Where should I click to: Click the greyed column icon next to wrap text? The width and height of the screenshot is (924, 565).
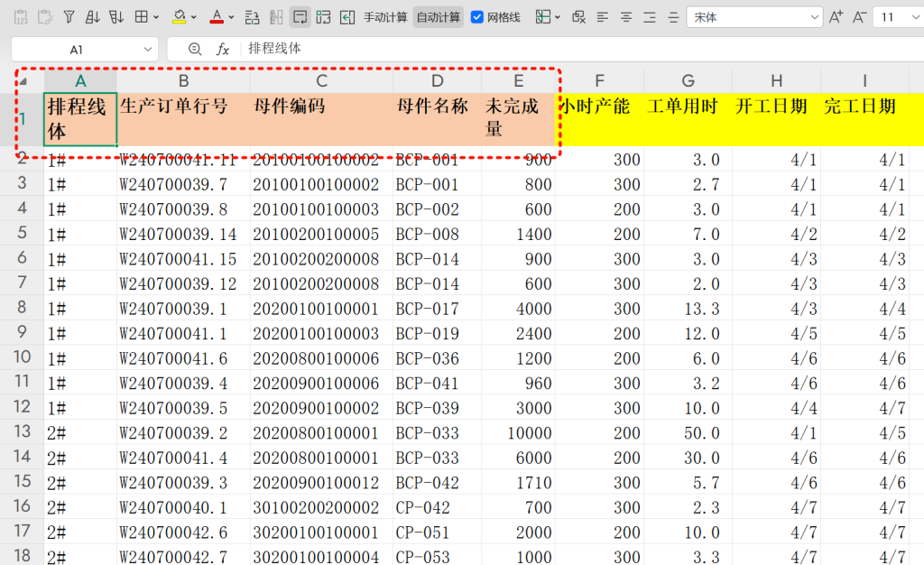pos(276,17)
